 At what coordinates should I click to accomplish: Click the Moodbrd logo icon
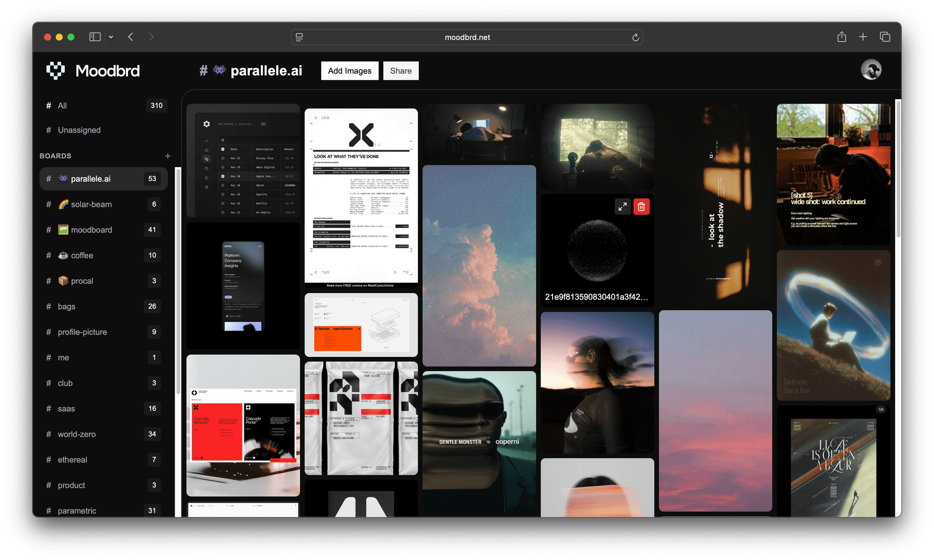[55, 70]
